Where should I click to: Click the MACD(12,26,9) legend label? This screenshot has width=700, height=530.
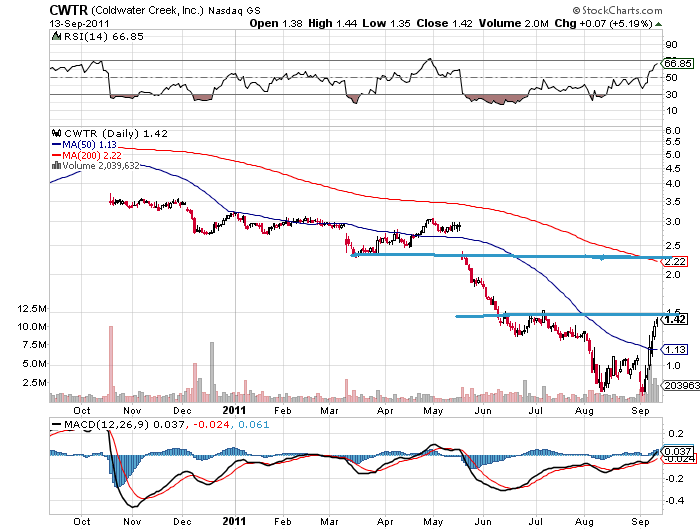tap(106, 425)
